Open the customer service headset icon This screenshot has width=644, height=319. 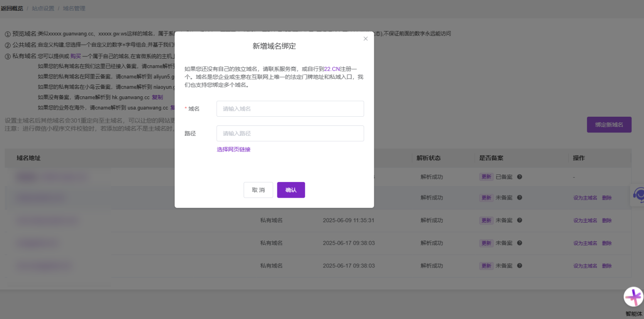click(638, 194)
